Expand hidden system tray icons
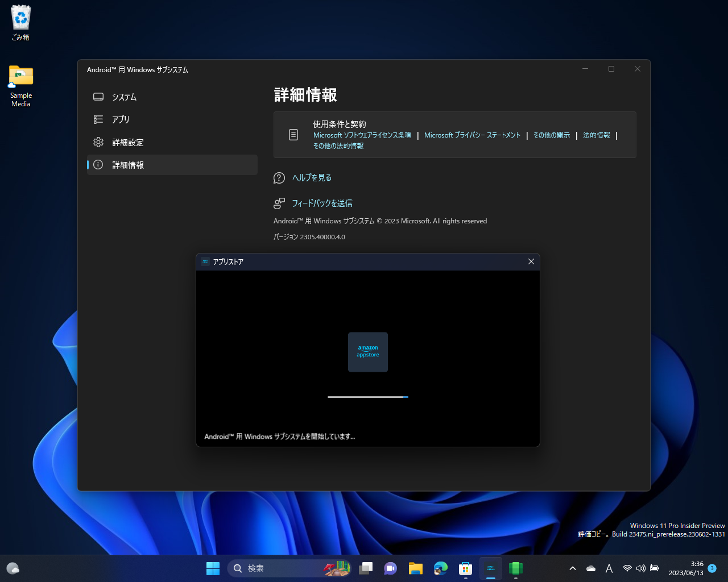728x582 pixels. click(x=572, y=568)
